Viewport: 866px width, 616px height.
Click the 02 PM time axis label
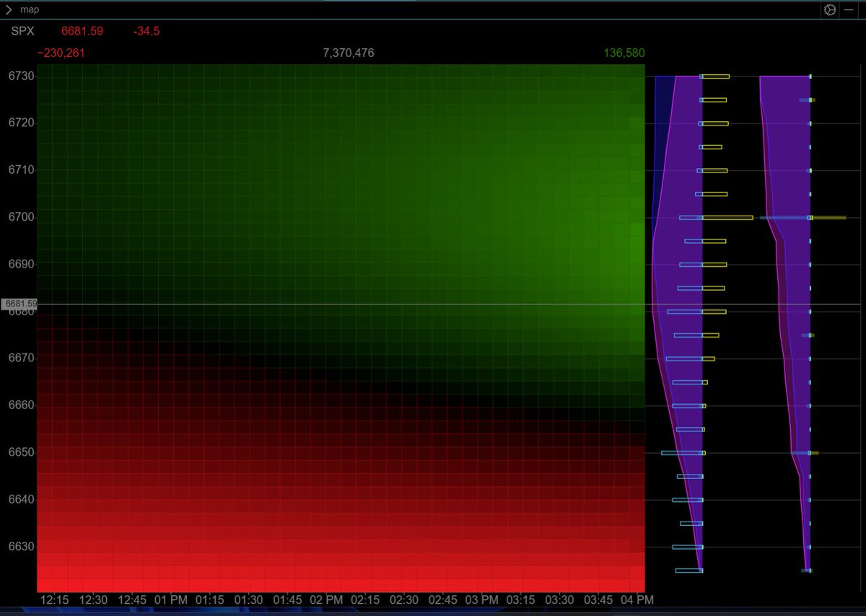326,600
